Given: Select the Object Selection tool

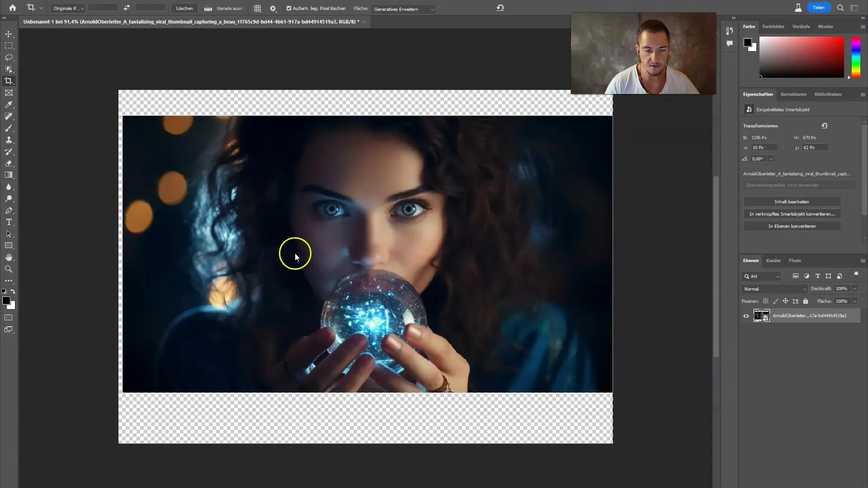Looking at the screenshot, I should tap(9, 69).
